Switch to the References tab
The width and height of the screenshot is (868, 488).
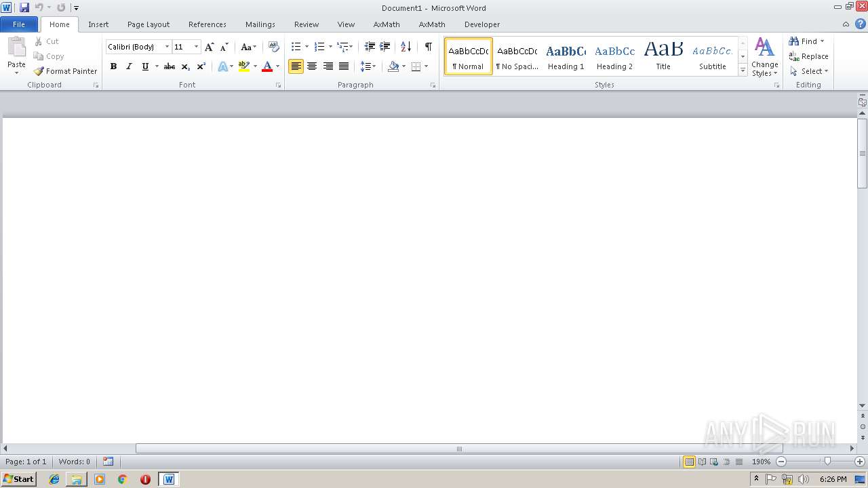(x=208, y=24)
